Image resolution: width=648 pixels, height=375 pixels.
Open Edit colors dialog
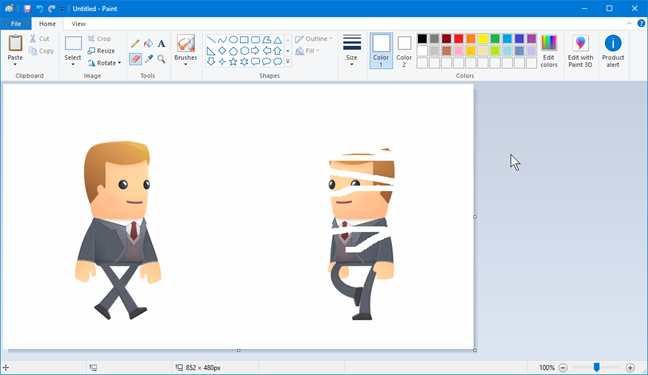point(549,51)
